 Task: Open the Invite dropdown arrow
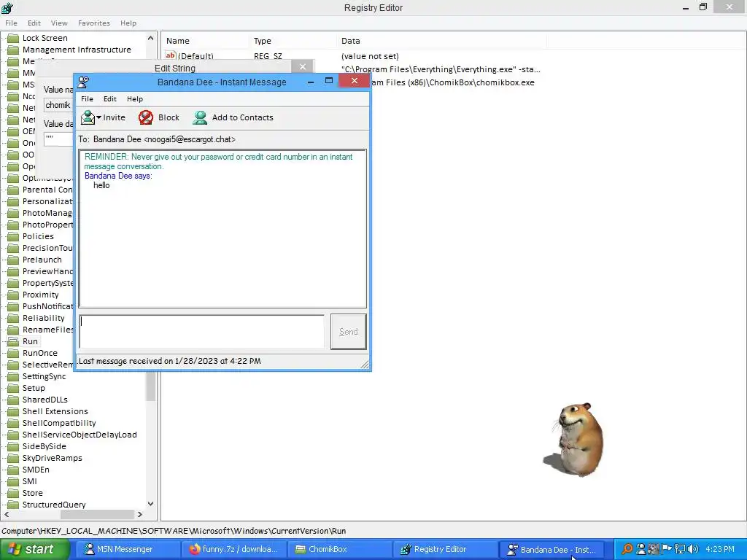[98, 117]
